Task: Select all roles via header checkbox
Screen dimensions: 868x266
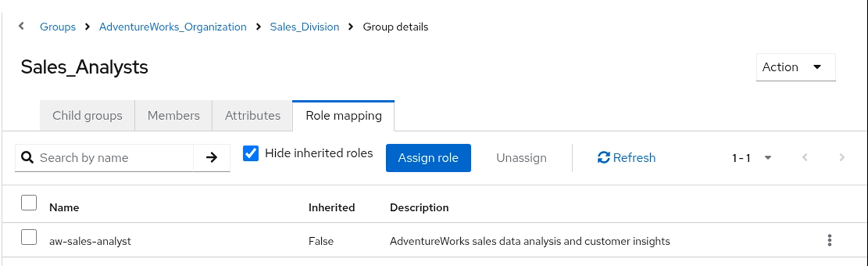Action: click(29, 203)
